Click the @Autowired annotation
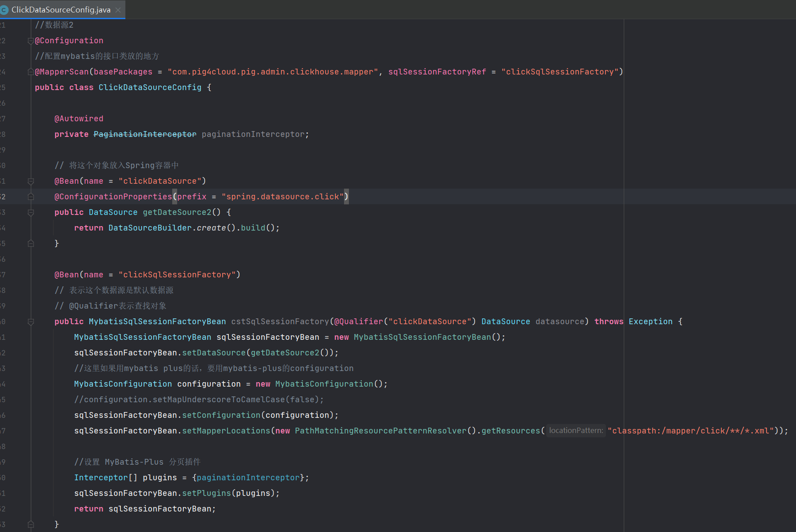 click(x=79, y=118)
